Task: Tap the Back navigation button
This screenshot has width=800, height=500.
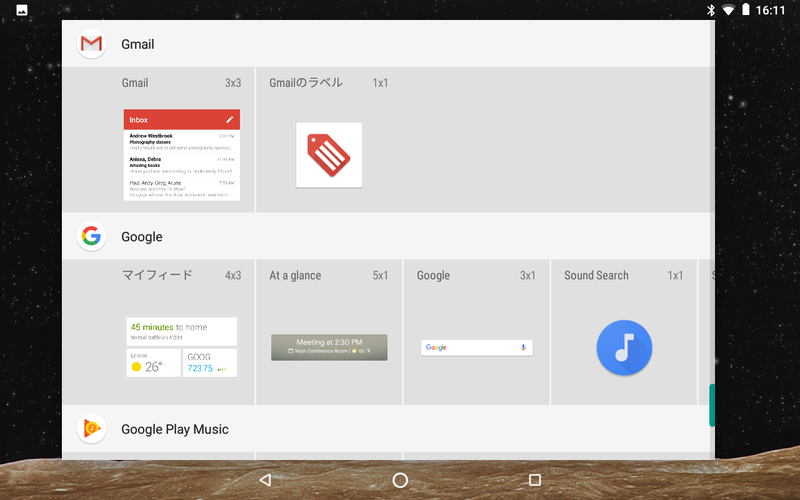Action: click(265, 480)
